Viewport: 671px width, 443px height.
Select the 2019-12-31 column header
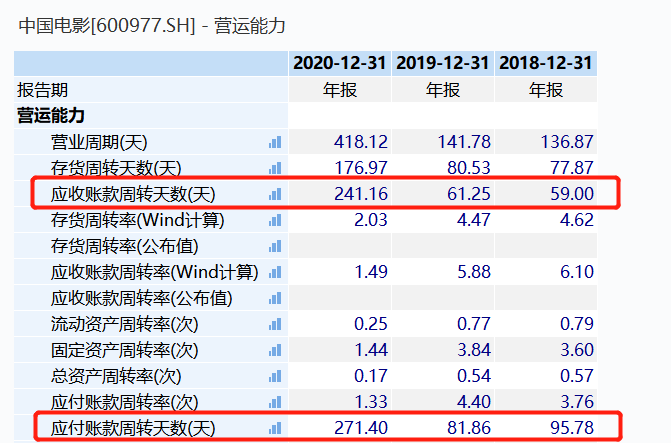click(443, 63)
